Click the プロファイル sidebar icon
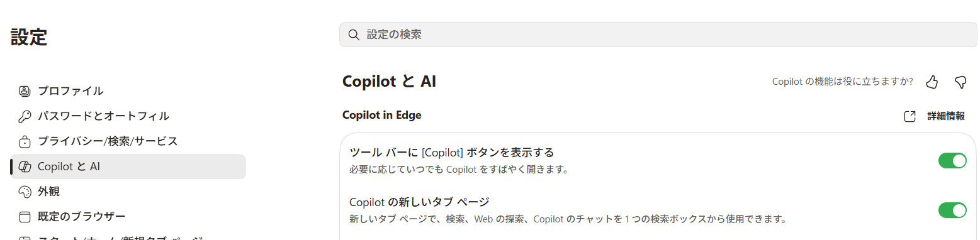 25,91
